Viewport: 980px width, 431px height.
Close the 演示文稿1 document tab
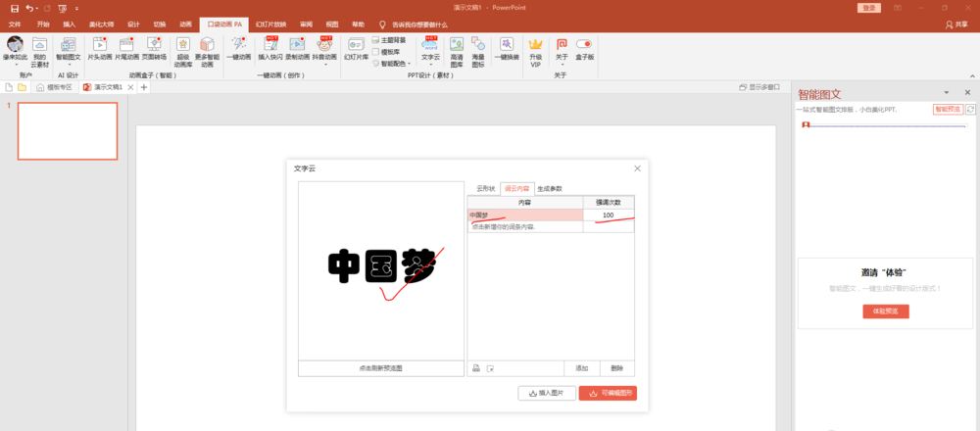tap(130, 87)
